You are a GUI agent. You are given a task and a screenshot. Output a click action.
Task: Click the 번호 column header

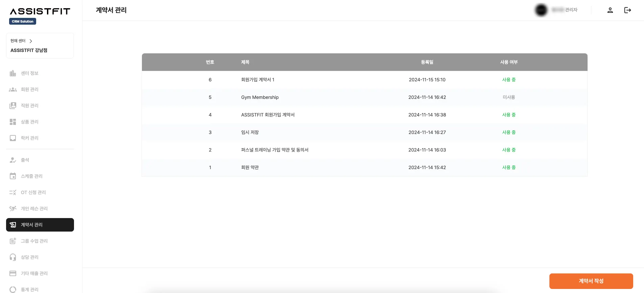point(210,62)
